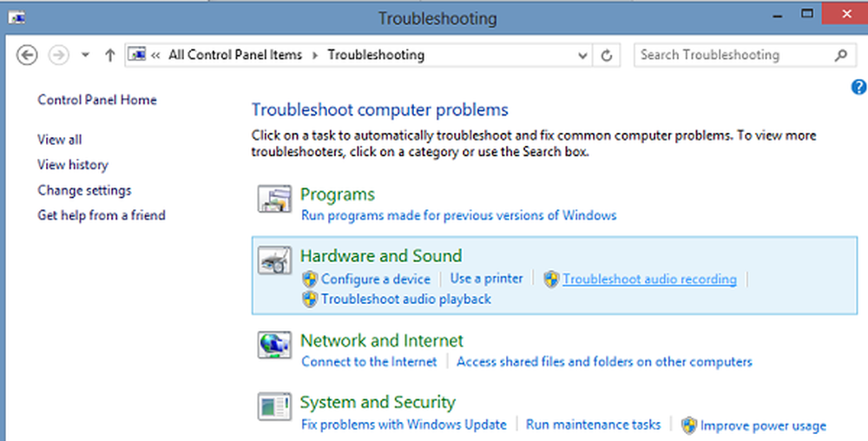This screenshot has height=441, width=868.
Task: Open the Hardware and Sound heading
Action: [x=381, y=255]
